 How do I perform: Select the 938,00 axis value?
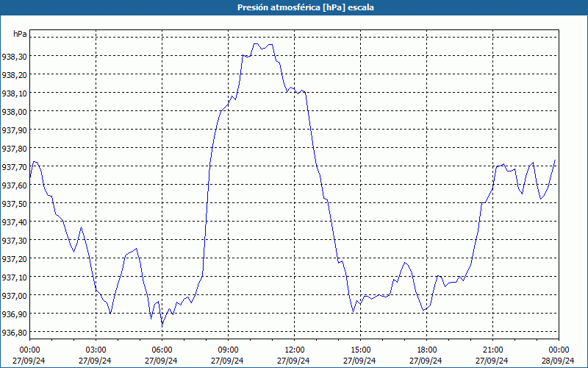(14, 112)
